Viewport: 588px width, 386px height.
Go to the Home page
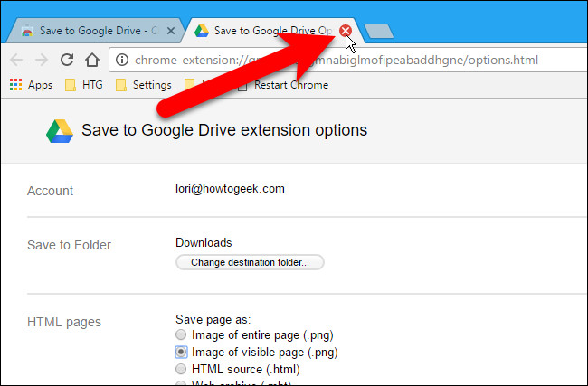click(x=92, y=60)
